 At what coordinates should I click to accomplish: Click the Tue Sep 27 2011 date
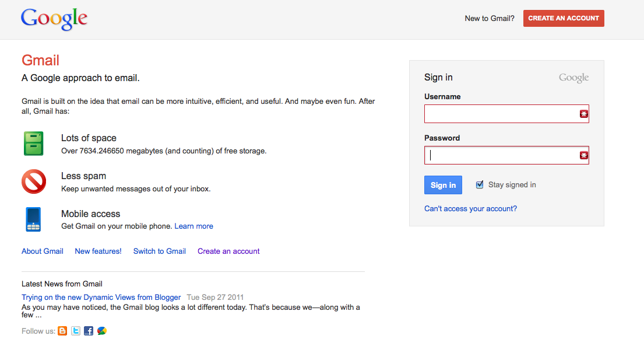tap(215, 298)
